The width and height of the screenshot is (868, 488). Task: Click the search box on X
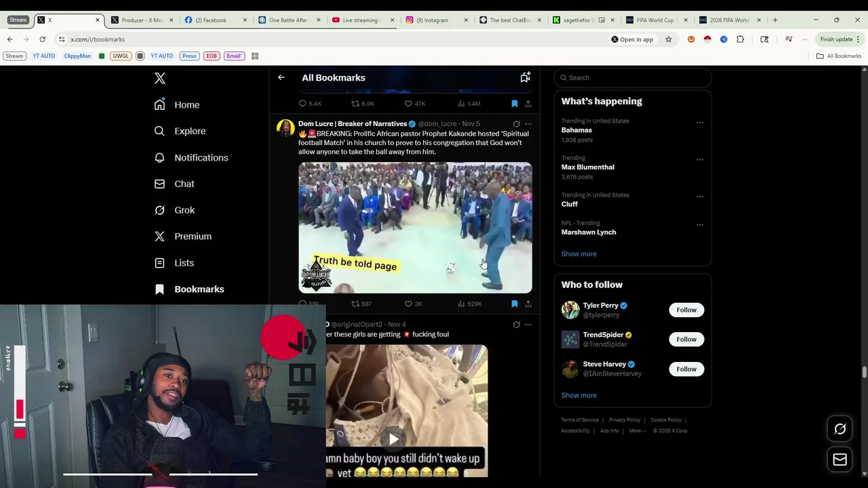(x=633, y=77)
